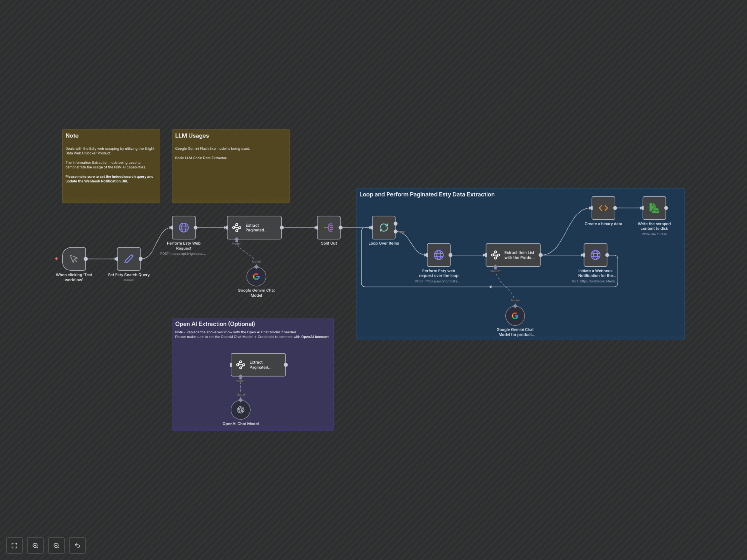
Task: Zoom in on the workflow canvas
Action: [35, 545]
